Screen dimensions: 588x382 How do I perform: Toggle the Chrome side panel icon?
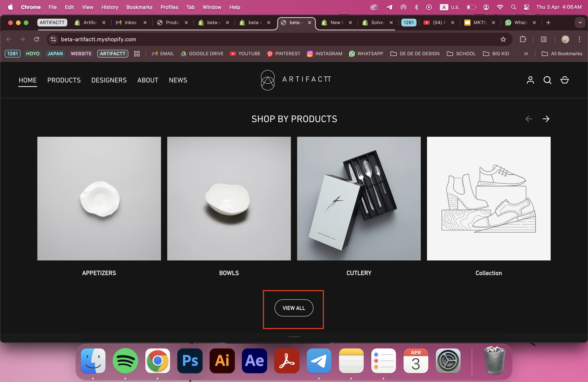[543, 39]
